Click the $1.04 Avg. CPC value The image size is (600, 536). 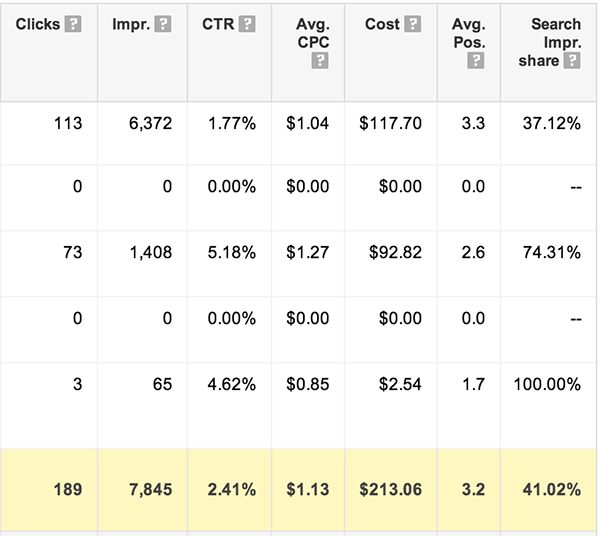(x=308, y=124)
